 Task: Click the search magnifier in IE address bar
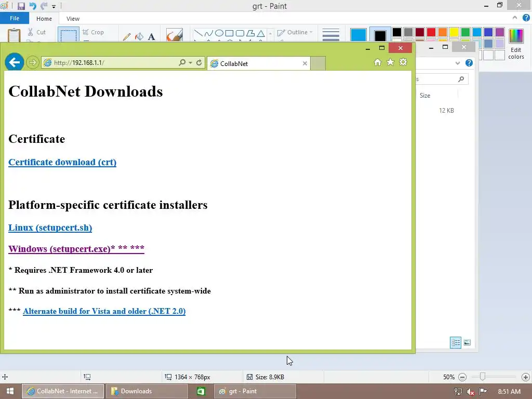tap(182, 62)
